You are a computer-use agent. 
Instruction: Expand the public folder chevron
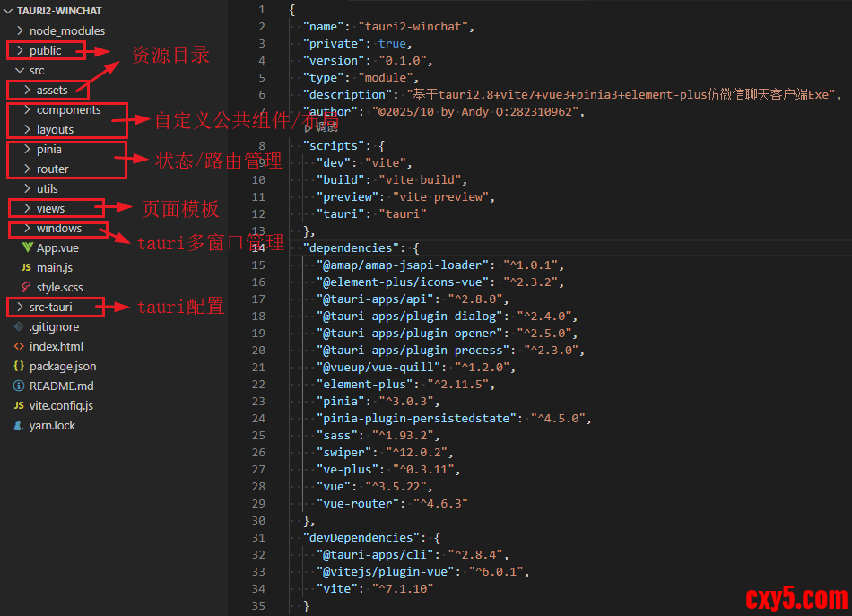20,50
